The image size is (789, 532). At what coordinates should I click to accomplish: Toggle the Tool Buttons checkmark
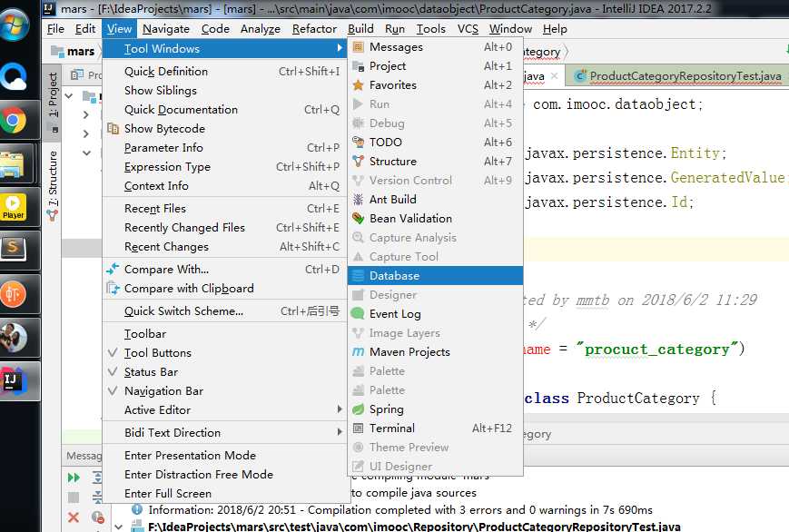click(113, 353)
